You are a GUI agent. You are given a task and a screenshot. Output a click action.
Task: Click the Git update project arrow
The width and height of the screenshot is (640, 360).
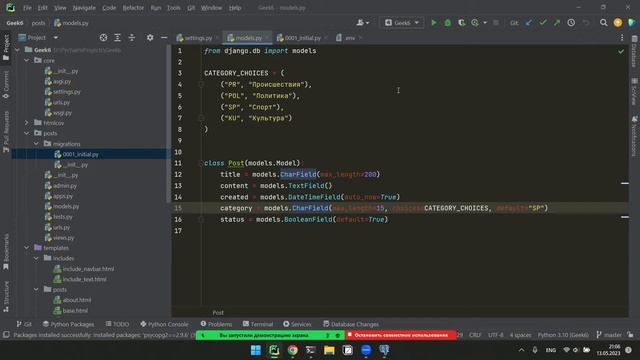[529, 23]
